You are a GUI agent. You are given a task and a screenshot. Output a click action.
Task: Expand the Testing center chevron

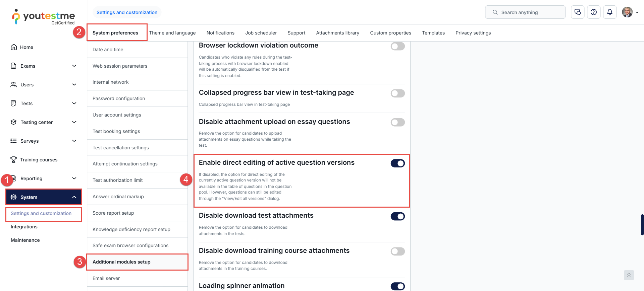pos(74,122)
